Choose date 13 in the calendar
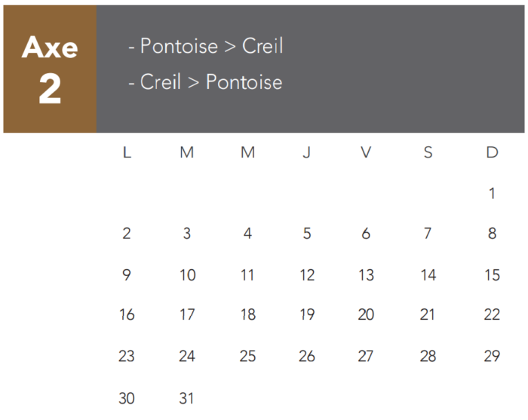This screenshot has width=528, height=420. [366, 275]
